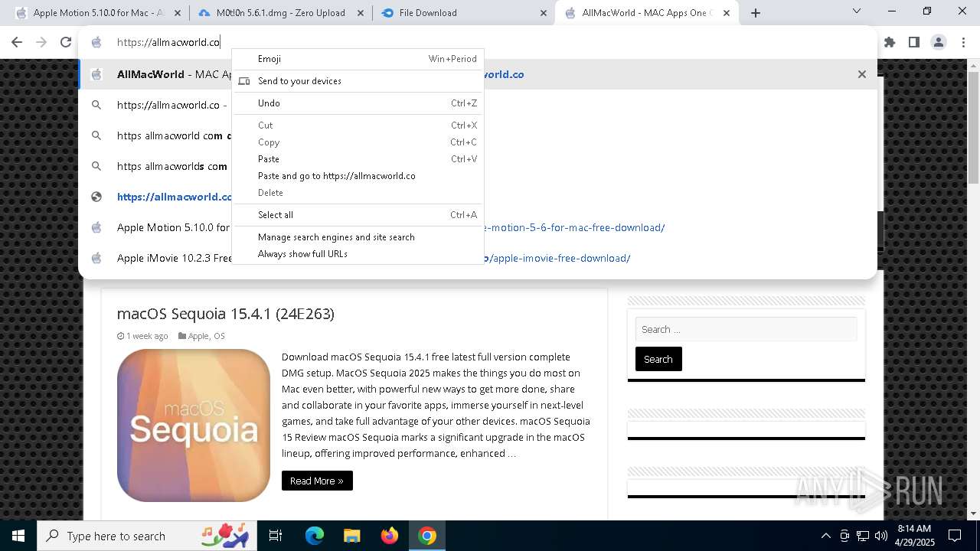Toggle Always show full URLs
Image resolution: width=980 pixels, height=551 pixels.
pos(358,254)
